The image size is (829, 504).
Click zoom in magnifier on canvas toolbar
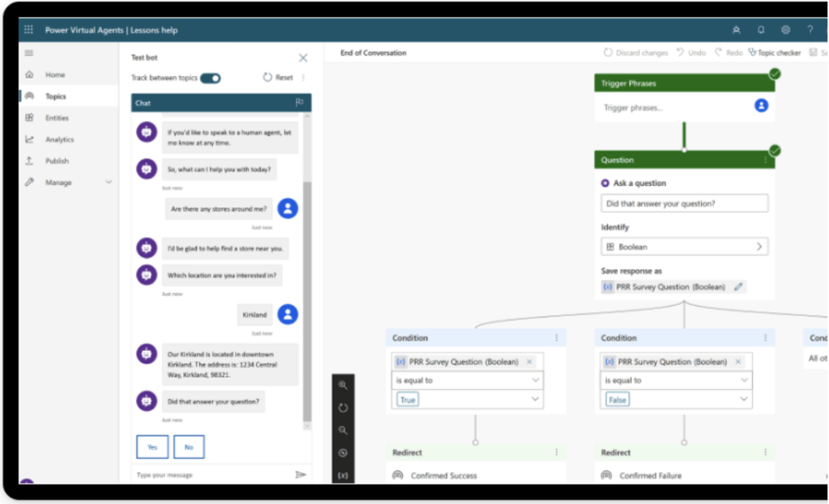(343, 385)
